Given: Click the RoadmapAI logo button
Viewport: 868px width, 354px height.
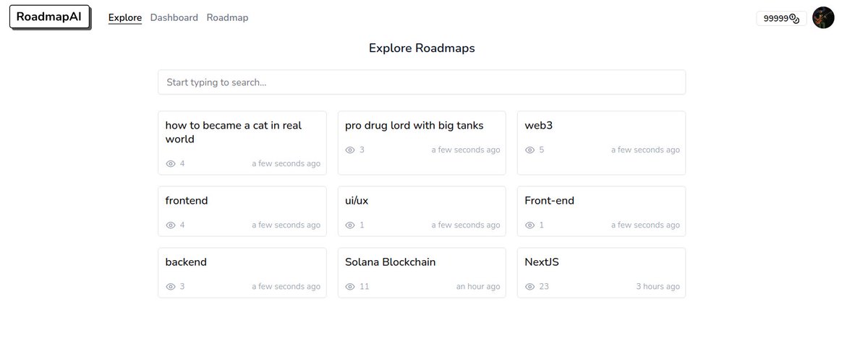Looking at the screenshot, I should click(x=49, y=17).
